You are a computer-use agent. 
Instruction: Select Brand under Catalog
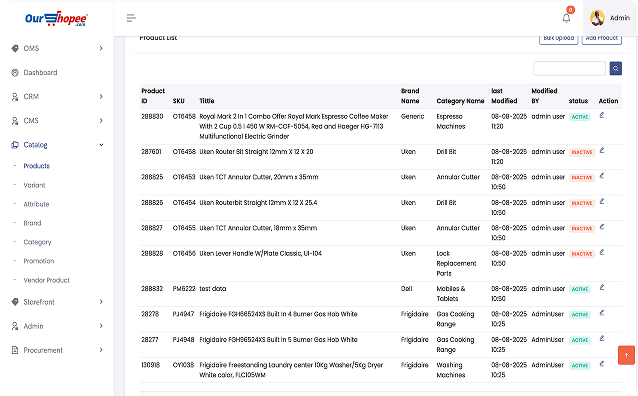(x=32, y=223)
